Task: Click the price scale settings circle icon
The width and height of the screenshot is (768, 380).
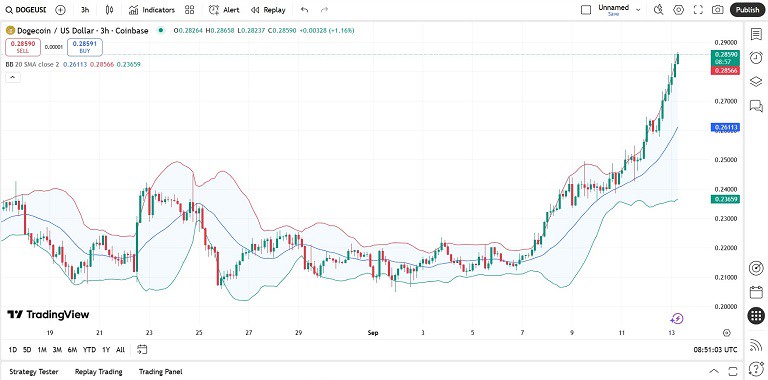Action: pos(727,333)
